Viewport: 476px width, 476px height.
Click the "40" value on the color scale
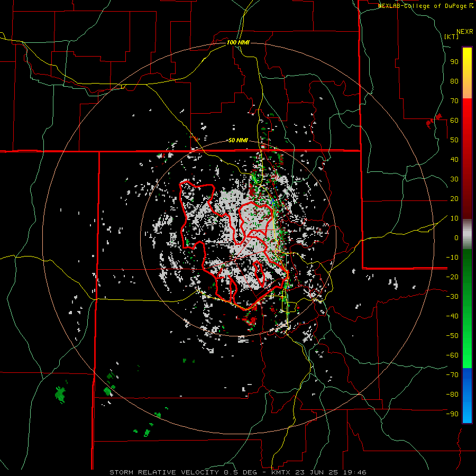(454, 160)
